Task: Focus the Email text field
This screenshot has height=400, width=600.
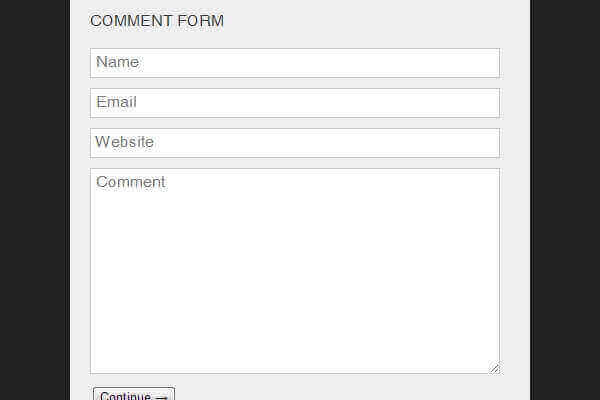Action: click(294, 103)
